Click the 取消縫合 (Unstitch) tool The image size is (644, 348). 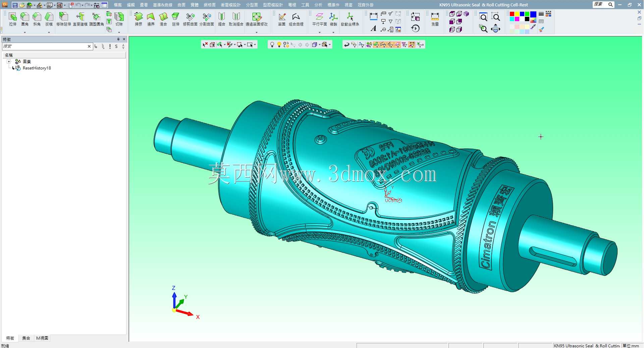click(x=236, y=19)
